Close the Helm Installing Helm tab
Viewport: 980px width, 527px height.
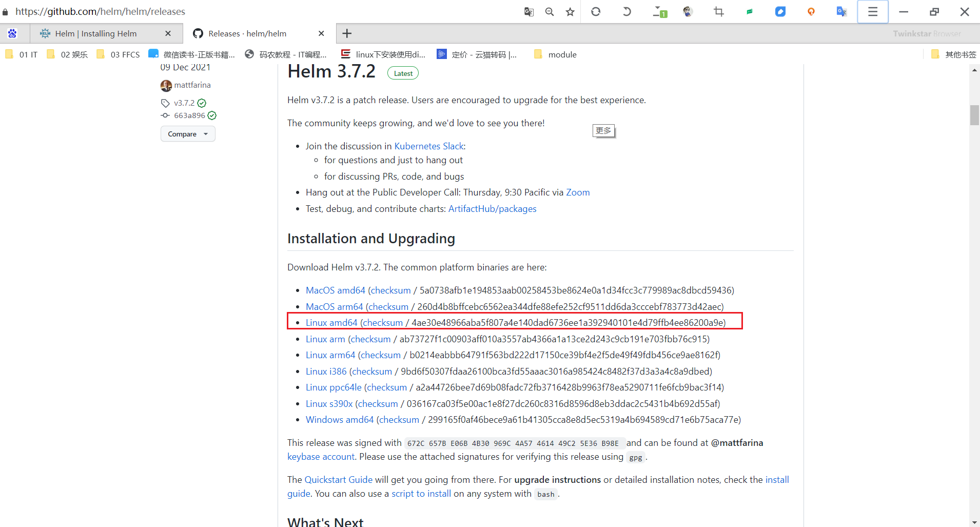[168, 33]
